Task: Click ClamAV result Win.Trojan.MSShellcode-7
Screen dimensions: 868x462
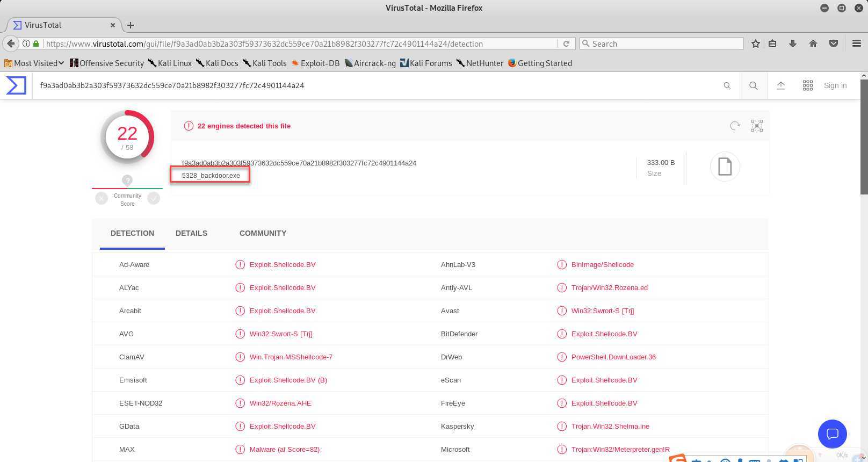Action: click(291, 357)
